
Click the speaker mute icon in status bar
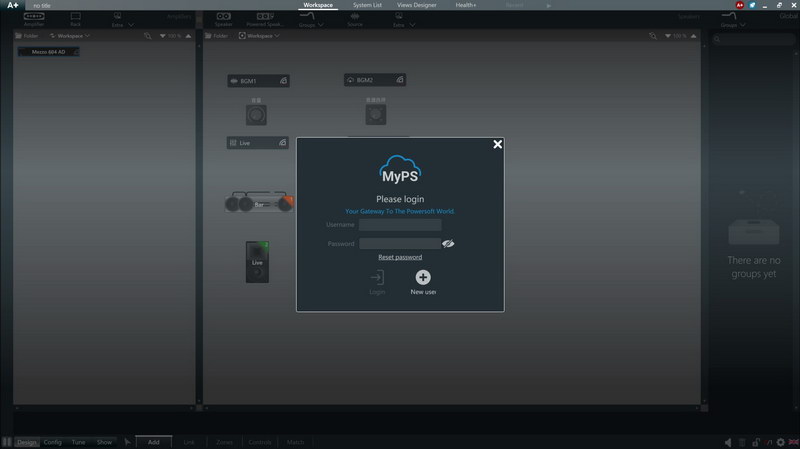[727, 442]
